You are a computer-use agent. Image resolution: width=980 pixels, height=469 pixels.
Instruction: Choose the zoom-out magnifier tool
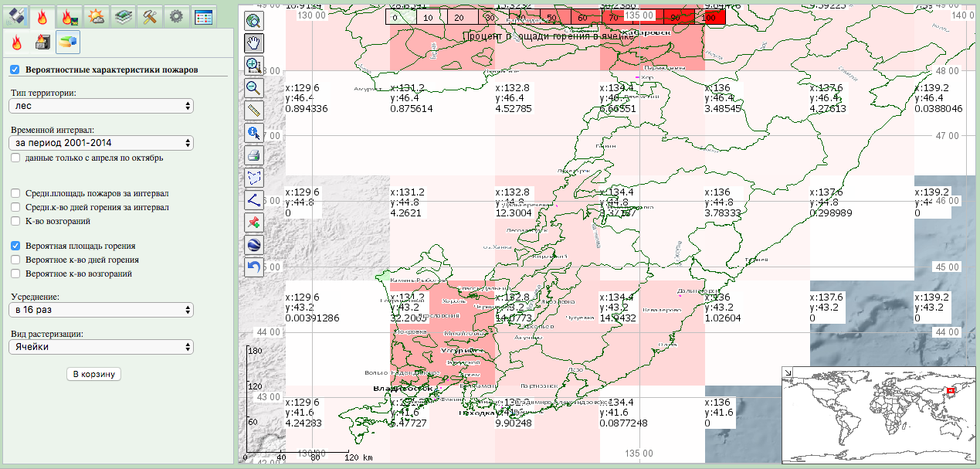(x=253, y=88)
